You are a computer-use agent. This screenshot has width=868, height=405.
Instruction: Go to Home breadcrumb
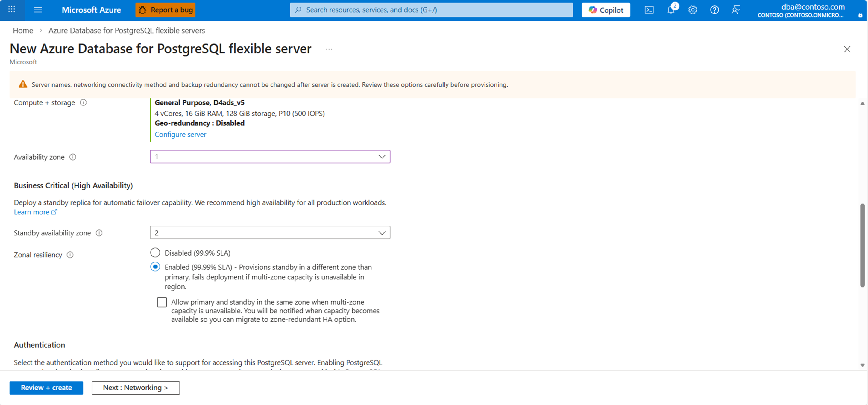click(x=23, y=30)
